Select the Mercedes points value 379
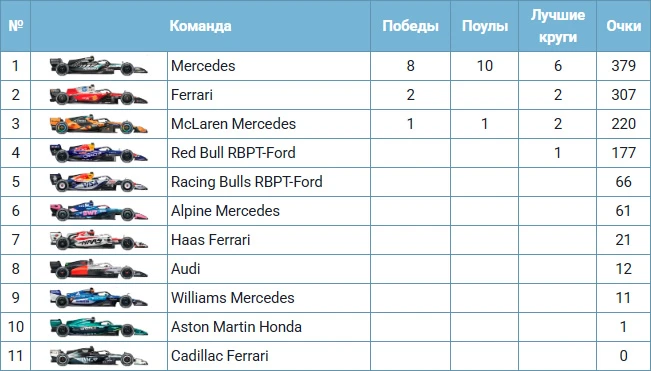Viewport: 651px width, 371px height. pos(624,66)
